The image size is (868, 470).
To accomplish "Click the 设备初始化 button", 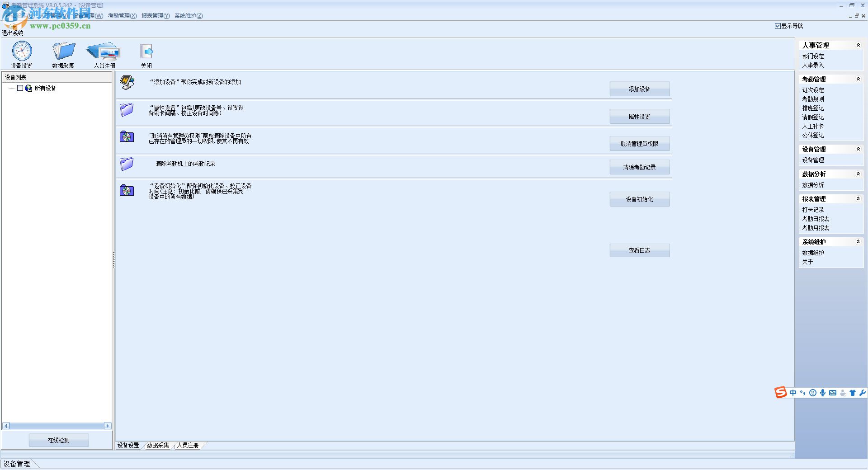I will tap(640, 199).
